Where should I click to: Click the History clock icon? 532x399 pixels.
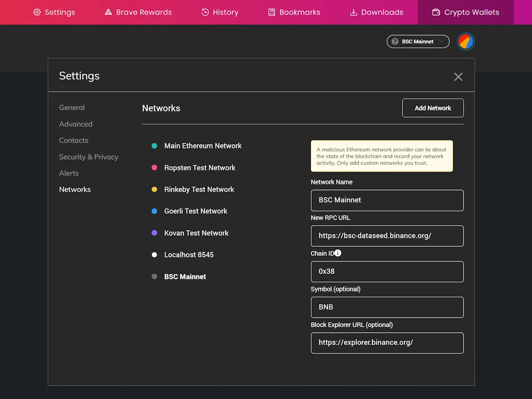pyautogui.click(x=205, y=12)
